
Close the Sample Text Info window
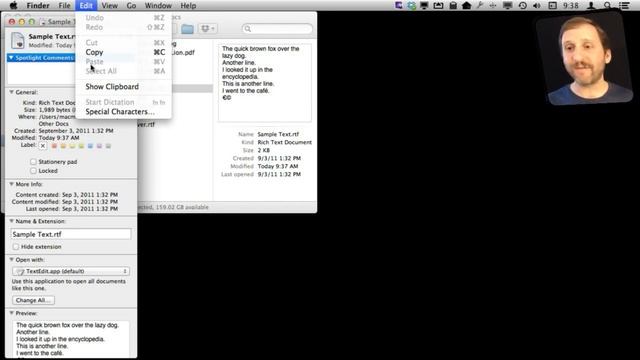click(x=12, y=22)
